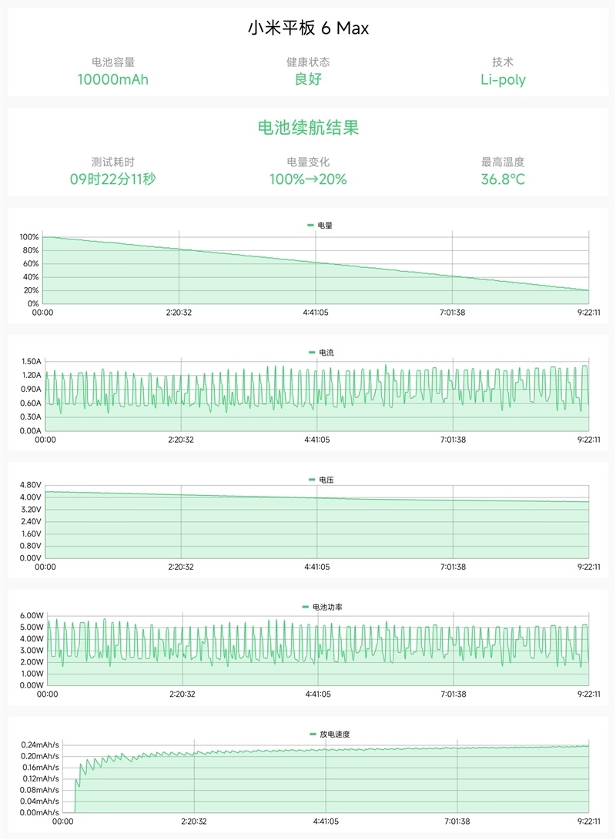
Task: Click the 0.08mAh/s axis label
Action: [40, 790]
